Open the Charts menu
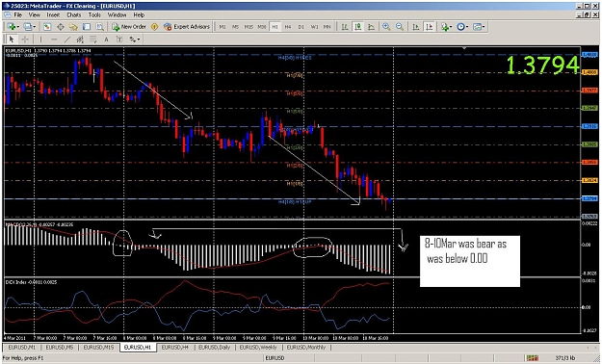 coord(74,15)
